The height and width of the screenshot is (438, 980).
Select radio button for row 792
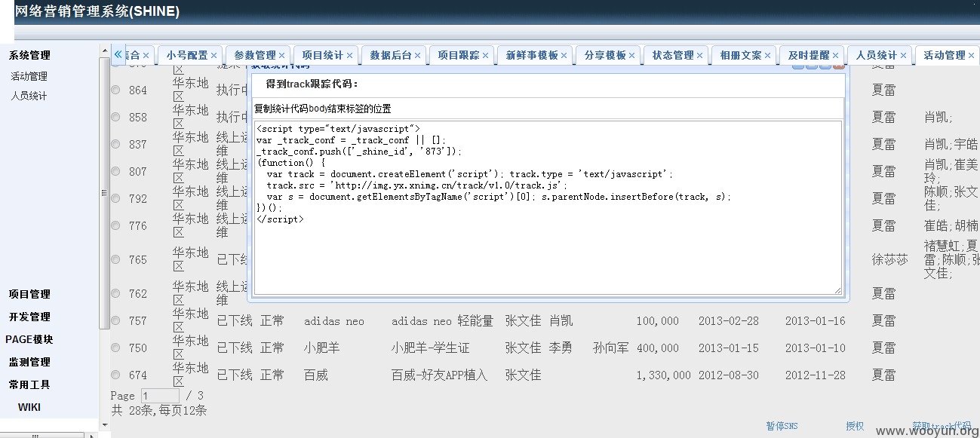(x=115, y=198)
